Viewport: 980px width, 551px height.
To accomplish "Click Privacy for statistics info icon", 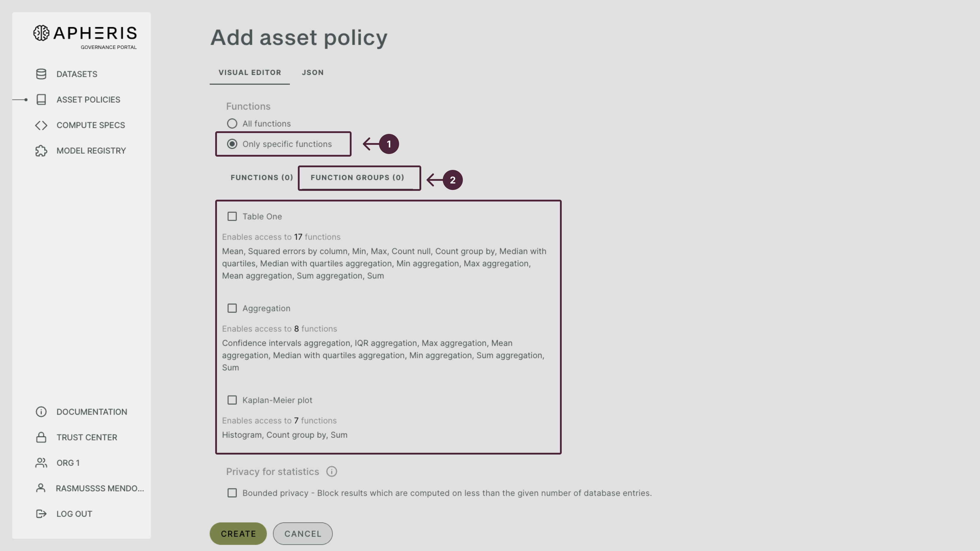I will (331, 472).
